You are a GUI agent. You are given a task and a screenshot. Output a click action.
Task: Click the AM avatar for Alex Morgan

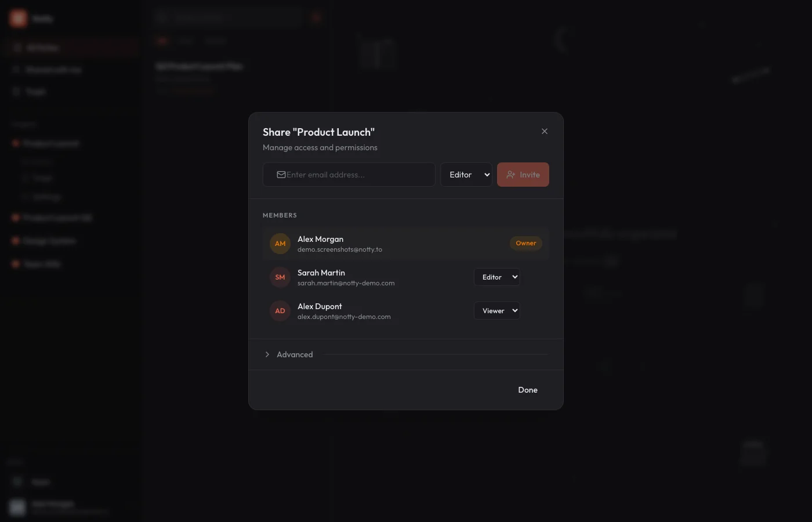(x=280, y=244)
